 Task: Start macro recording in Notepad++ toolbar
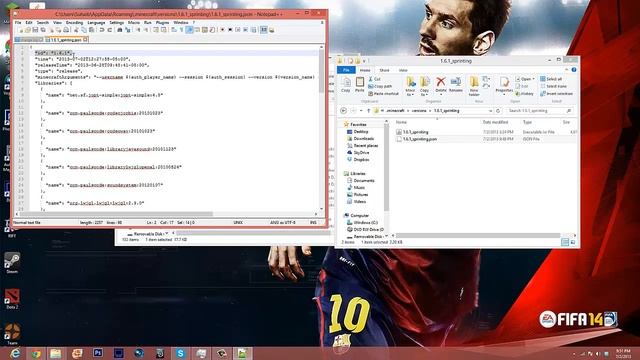click(x=222, y=30)
